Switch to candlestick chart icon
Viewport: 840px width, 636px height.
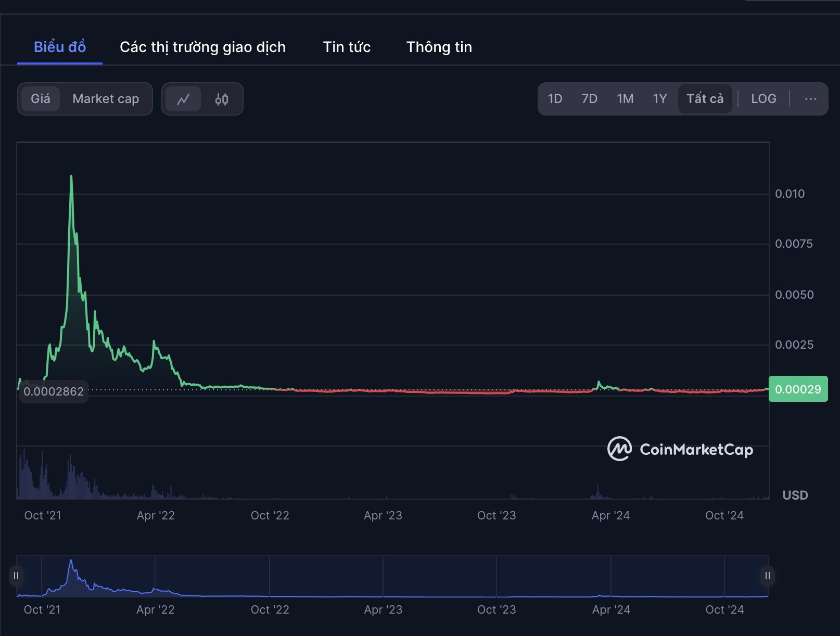(222, 99)
